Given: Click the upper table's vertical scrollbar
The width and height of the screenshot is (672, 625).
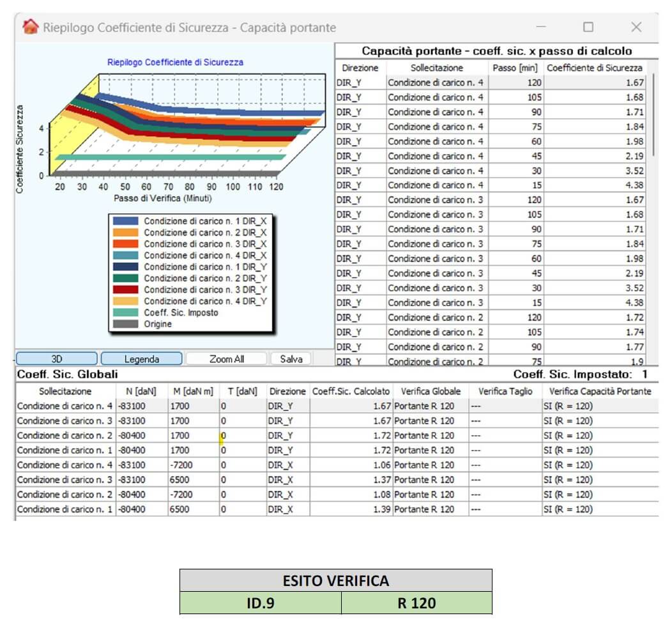Looking at the screenshot, I should (653, 115).
